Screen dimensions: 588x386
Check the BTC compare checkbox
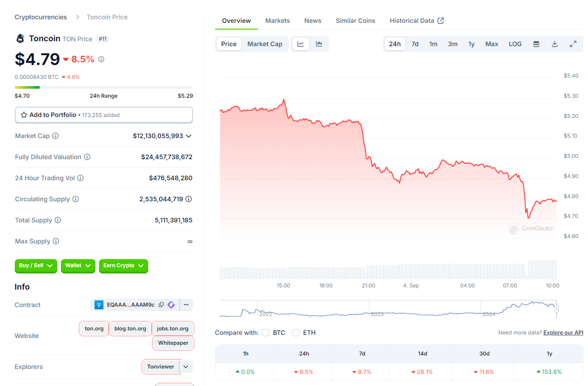(x=266, y=333)
